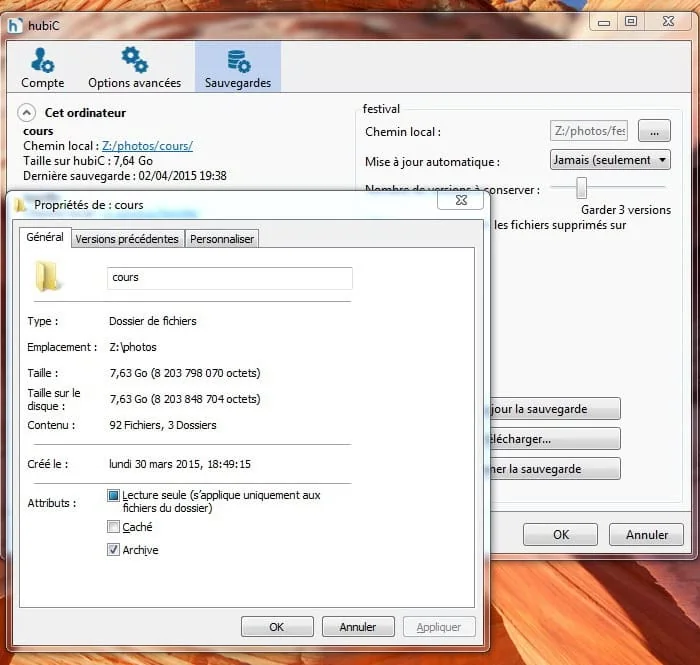Click the cours folder name field
The width and height of the screenshot is (700, 665).
pyautogui.click(x=229, y=278)
